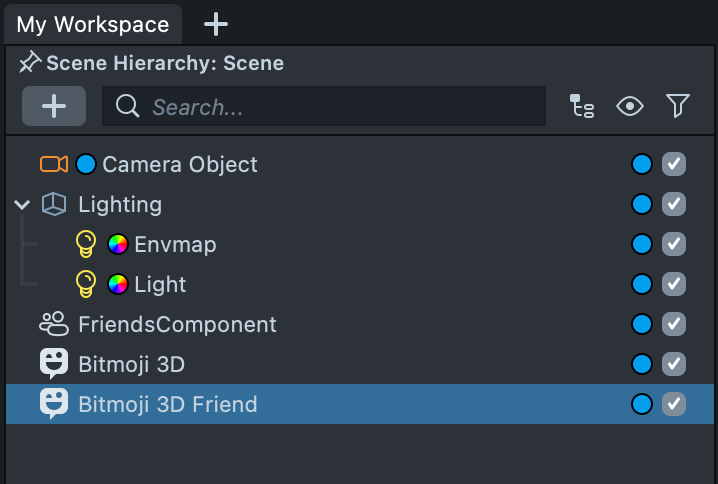
Task: Collapse the Lighting group chevron
Action: [23, 205]
